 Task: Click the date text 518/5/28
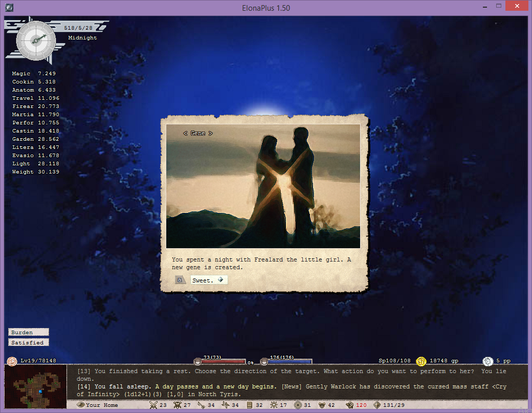(x=78, y=28)
